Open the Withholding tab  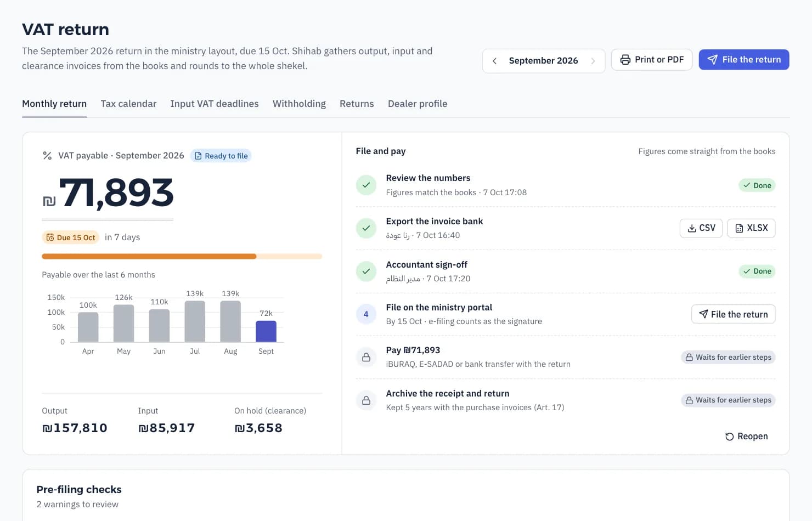point(299,104)
